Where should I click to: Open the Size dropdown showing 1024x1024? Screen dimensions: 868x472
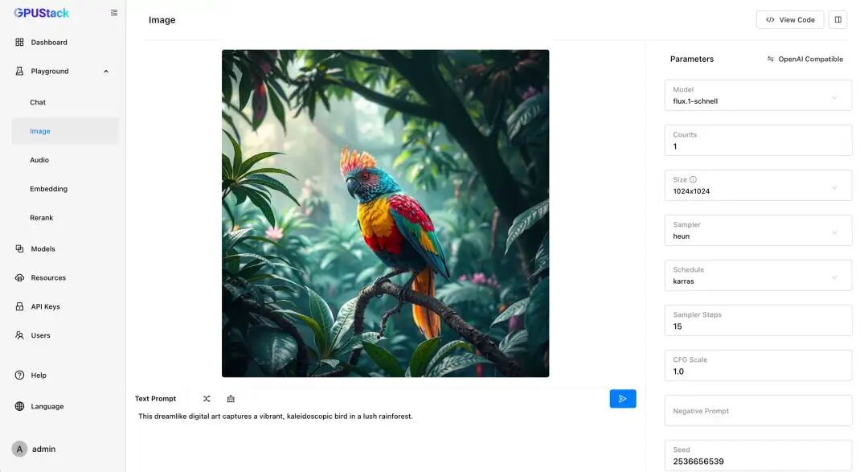[x=758, y=186]
